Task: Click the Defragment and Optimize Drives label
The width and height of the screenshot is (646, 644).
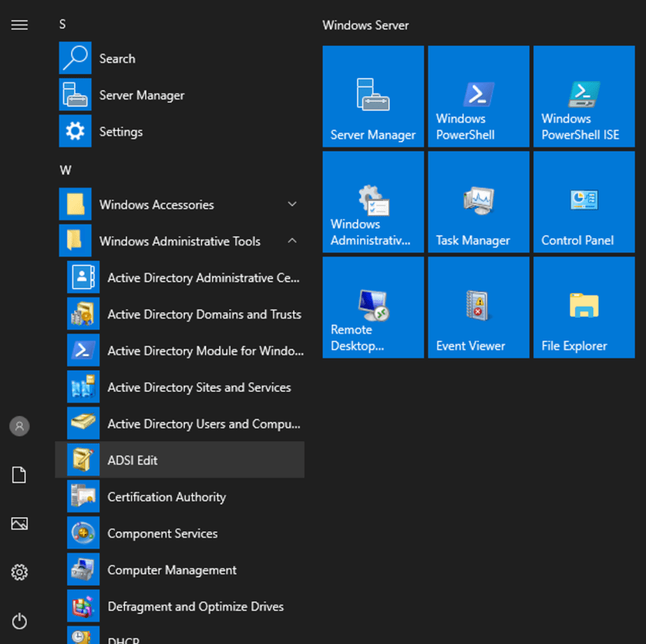Action: (195, 606)
